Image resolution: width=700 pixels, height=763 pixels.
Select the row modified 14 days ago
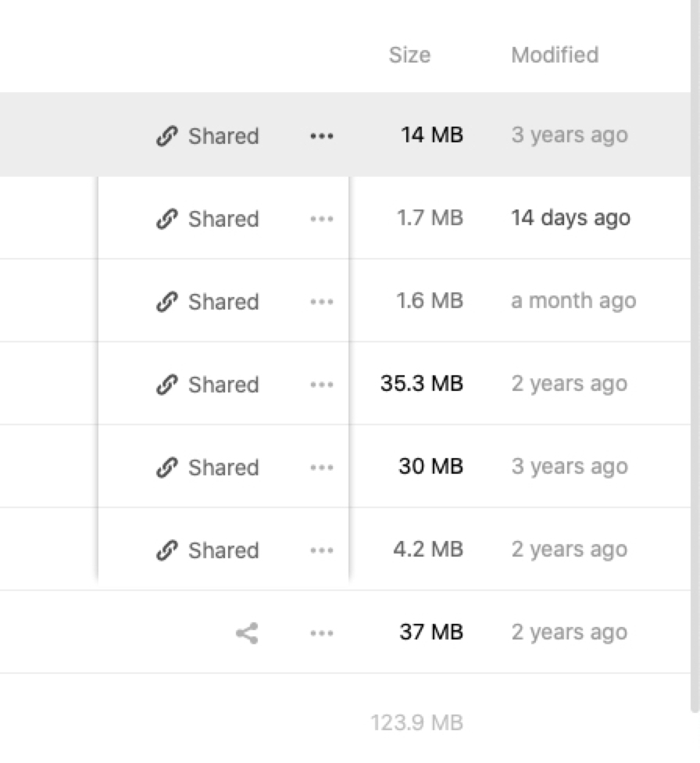[x=570, y=218]
